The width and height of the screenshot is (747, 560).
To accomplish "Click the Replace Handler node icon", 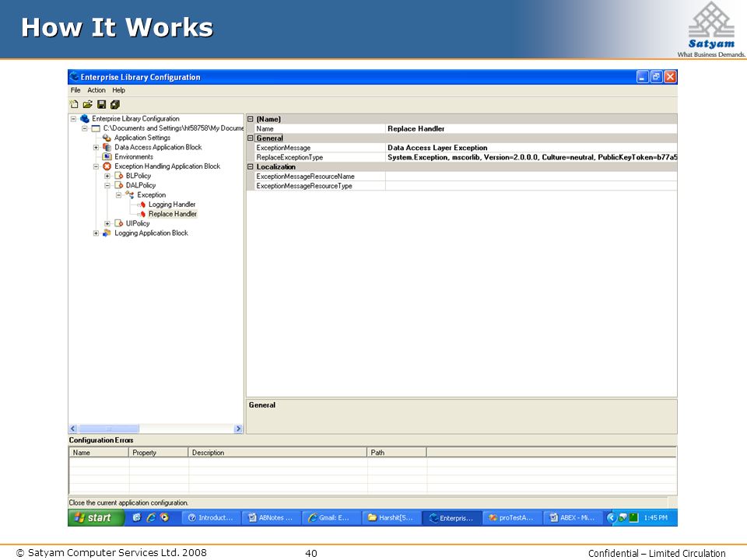I will tap(142, 214).
